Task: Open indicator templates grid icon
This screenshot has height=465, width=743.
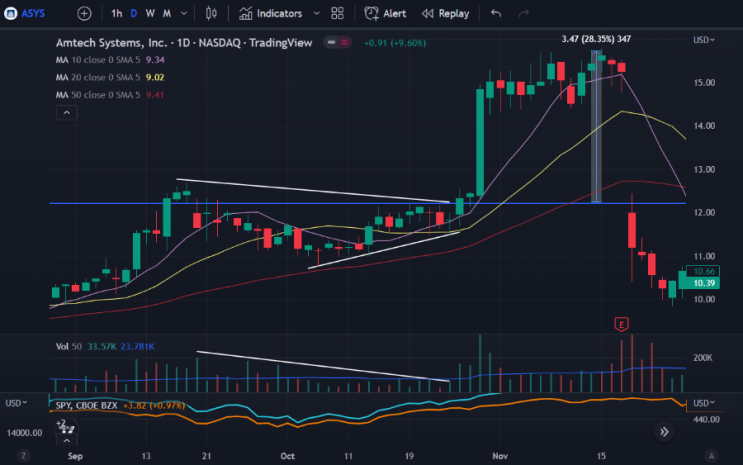Action: tap(337, 13)
